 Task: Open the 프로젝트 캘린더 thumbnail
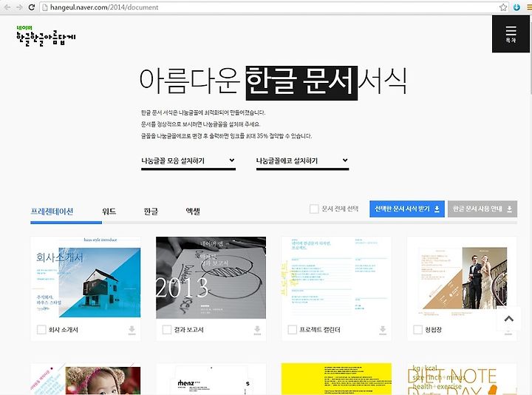336,277
